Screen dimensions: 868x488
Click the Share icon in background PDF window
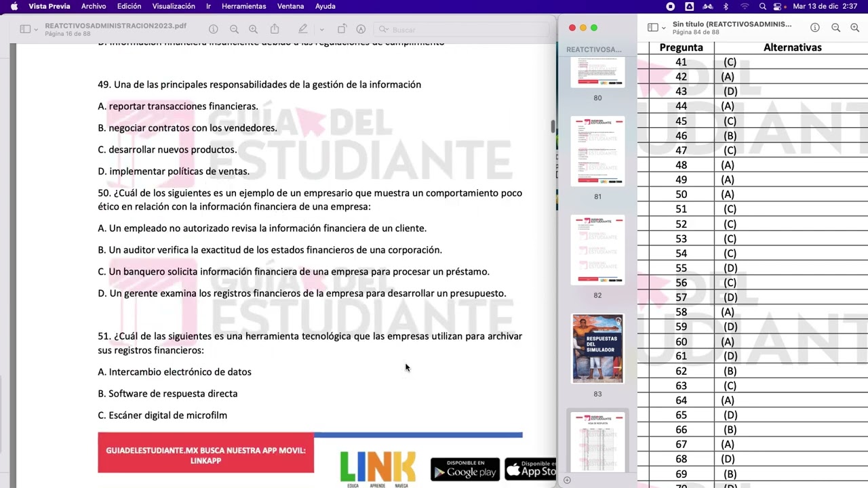275,29
